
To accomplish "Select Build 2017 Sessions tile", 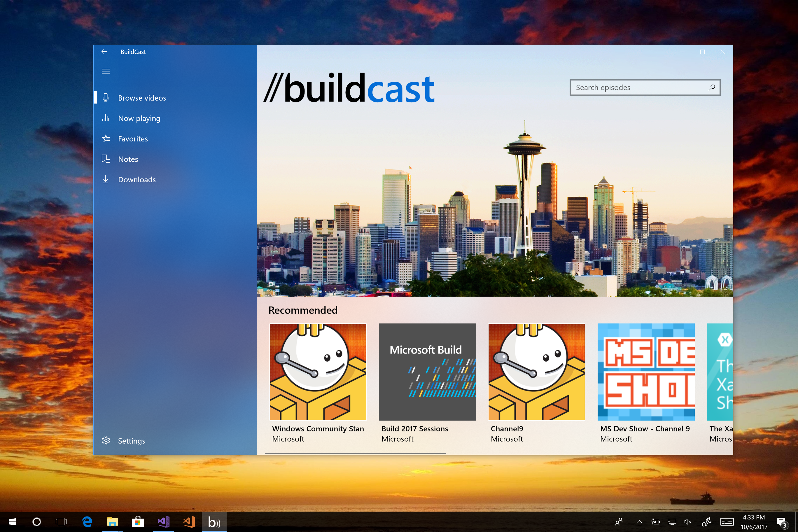I will 427,372.
